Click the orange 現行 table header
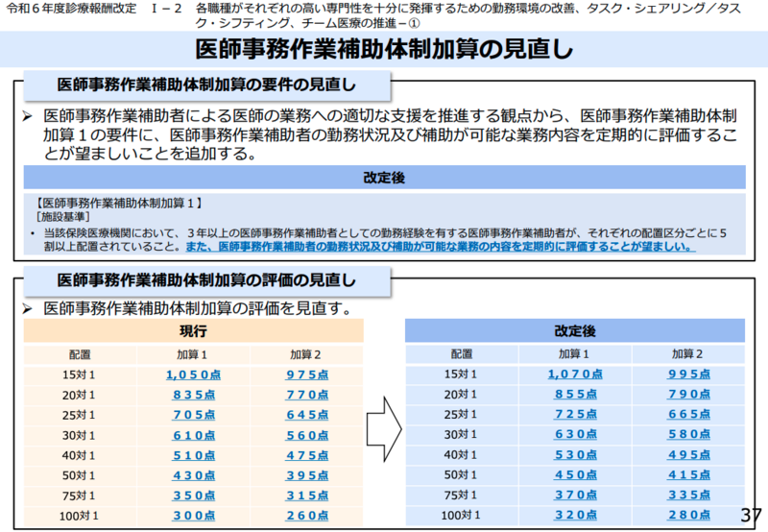Image resolution: width=768 pixels, height=532 pixels. (x=193, y=331)
